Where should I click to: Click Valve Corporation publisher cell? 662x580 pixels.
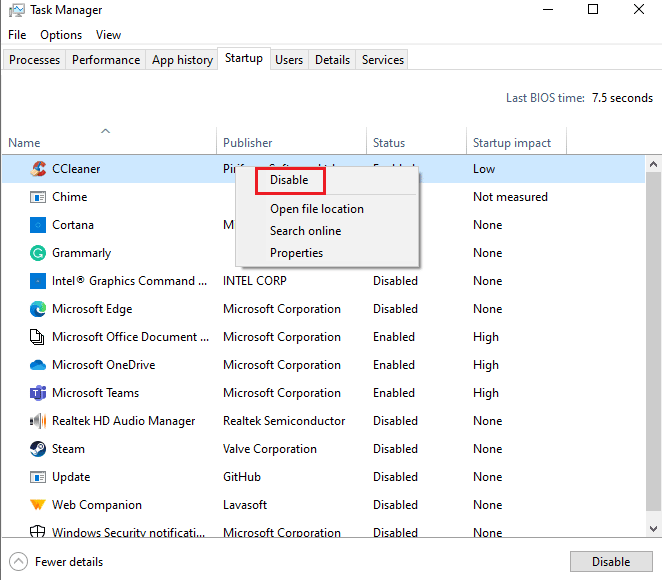[270, 449]
